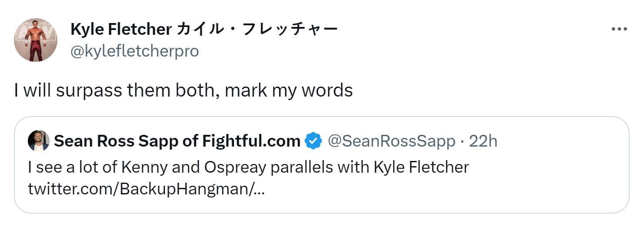Open the three-dot more options menu
The height and width of the screenshot is (234, 644).
pyautogui.click(x=619, y=29)
